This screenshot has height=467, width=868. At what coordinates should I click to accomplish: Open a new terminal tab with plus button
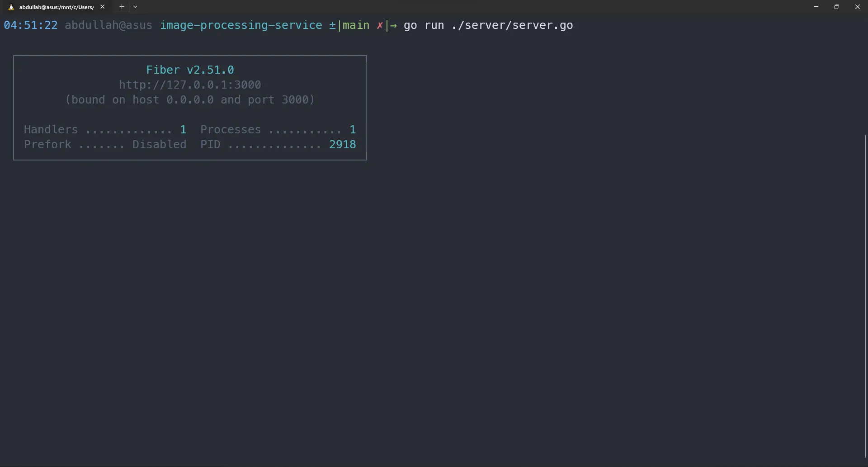(x=122, y=7)
